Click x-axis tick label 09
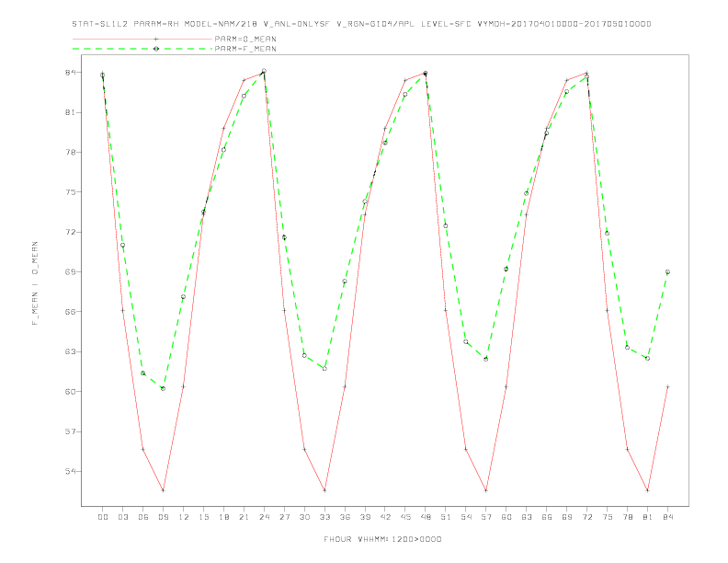The height and width of the screenshot is (563, 728). pos(164,517)
